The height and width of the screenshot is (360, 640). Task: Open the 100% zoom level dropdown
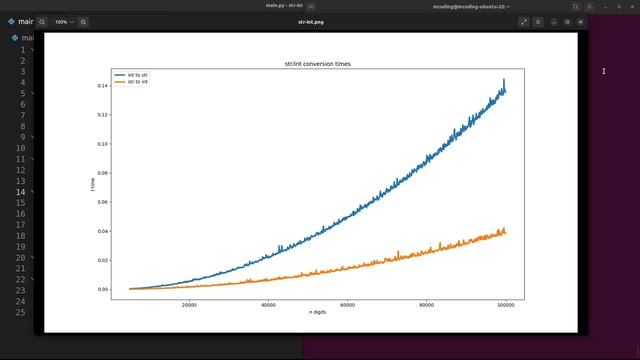point(64,22)
